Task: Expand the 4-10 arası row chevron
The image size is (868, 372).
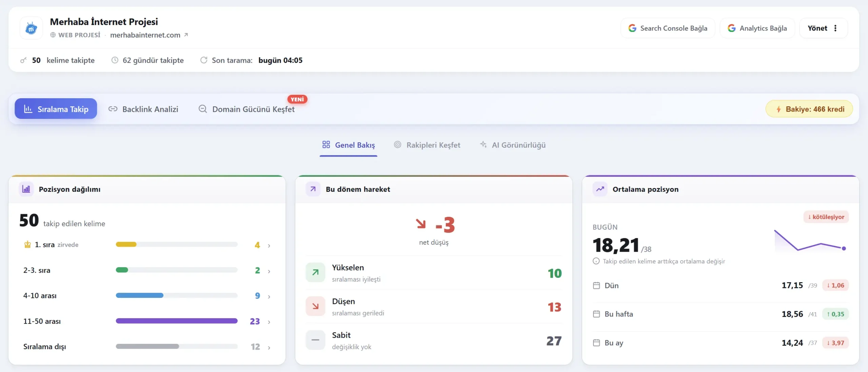Action: (269, 296)
